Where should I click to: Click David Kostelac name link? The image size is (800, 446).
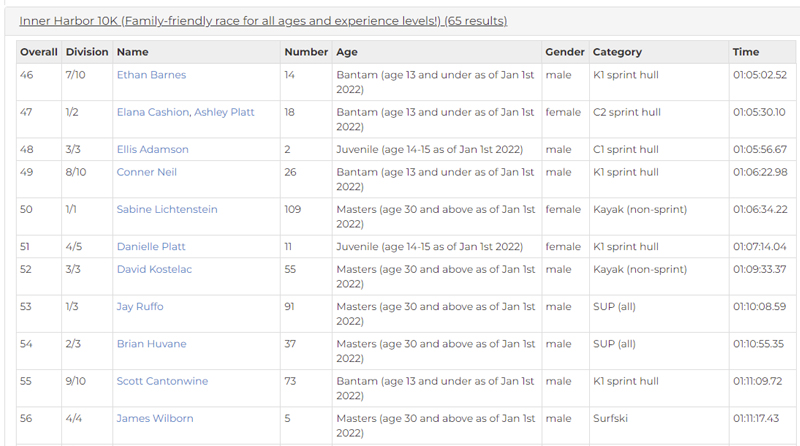click(154, 269)
